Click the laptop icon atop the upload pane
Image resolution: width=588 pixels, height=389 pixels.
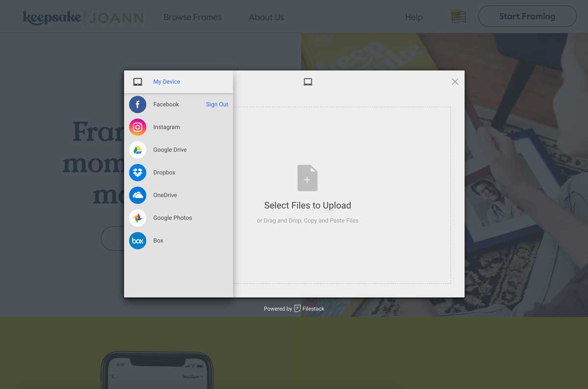pos(308,82)
